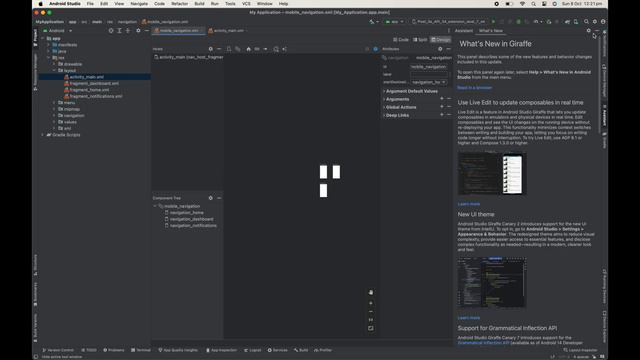Click collapse all icon in Project panel
Screen dimensions: 640x360
pos(128,31)
